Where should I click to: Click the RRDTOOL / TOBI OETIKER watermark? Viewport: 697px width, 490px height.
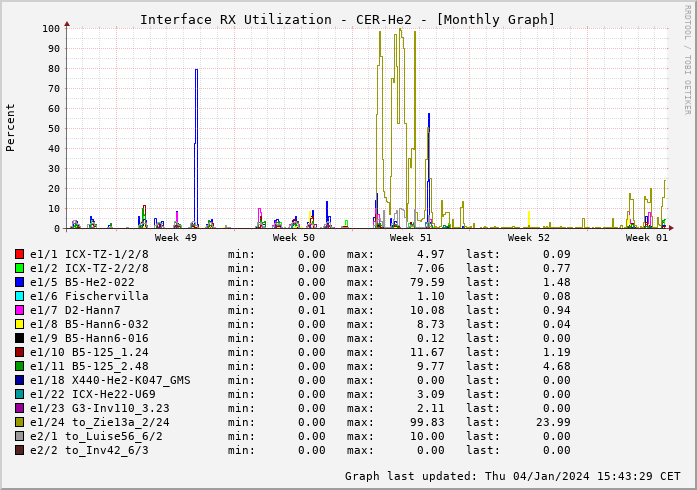click(687, 59)
